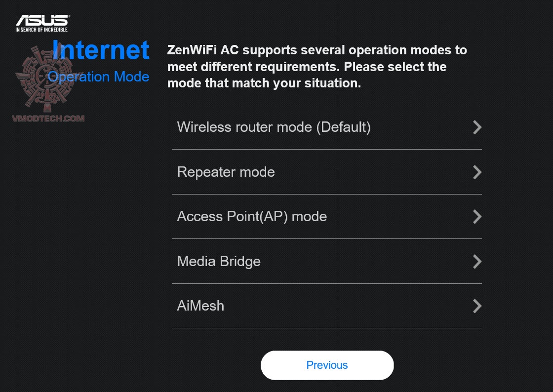Click the arrow beside Wireless router mode
This screenshot has height=392, width=553.
pos(477,127)
